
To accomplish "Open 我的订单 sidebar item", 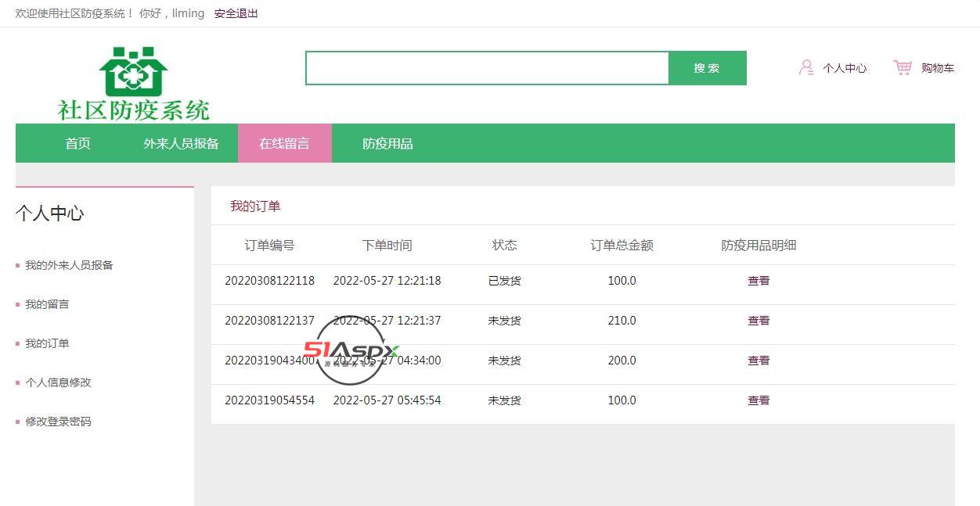I will 47,343.
